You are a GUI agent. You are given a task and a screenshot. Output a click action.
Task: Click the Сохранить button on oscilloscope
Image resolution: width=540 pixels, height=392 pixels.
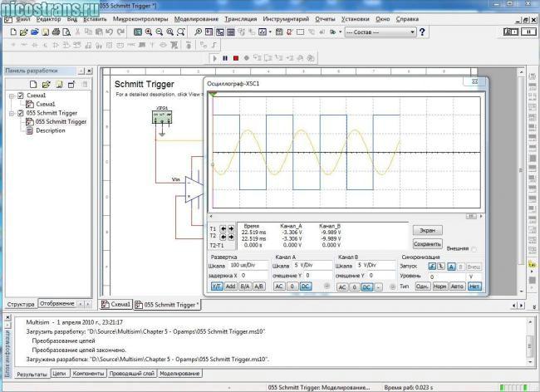[x=427, y=244]
